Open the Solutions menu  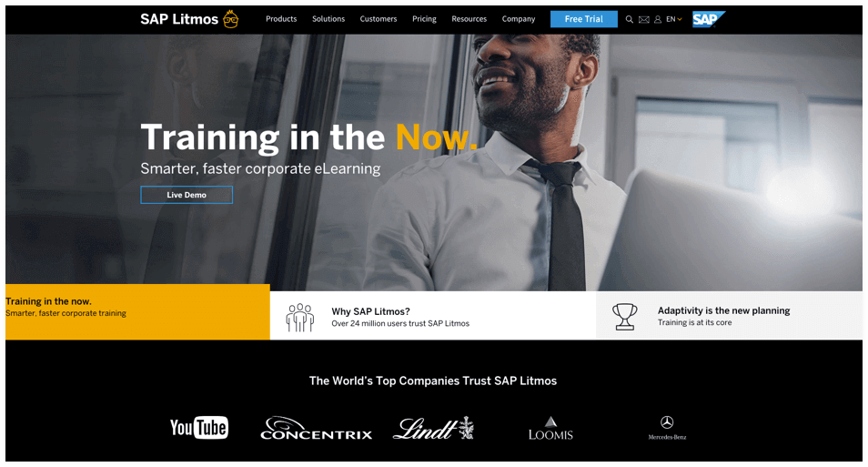point(328,19)
